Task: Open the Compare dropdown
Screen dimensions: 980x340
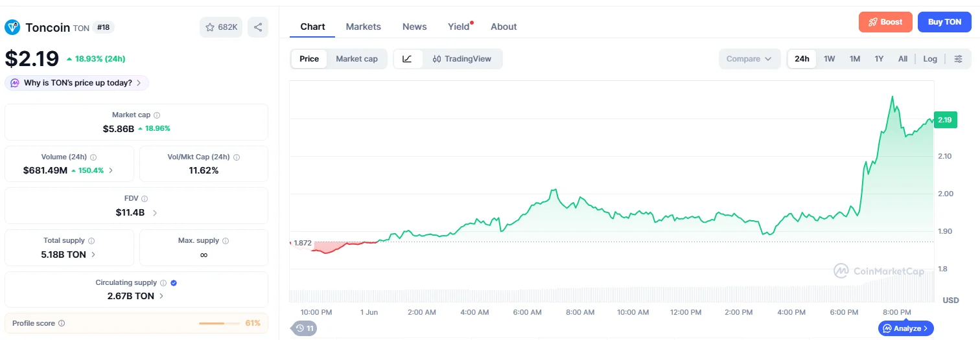Action: [x=749, y=59]
